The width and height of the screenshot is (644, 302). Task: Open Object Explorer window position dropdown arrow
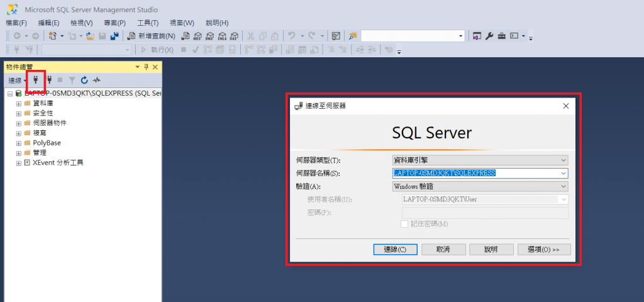[137, 67]
